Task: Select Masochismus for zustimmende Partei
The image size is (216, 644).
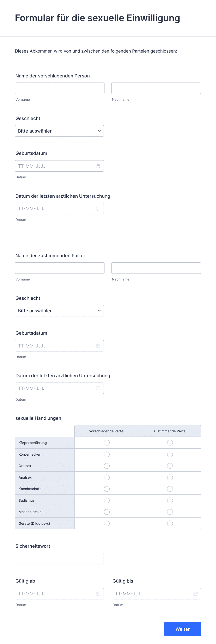Action: click(170, 512)
